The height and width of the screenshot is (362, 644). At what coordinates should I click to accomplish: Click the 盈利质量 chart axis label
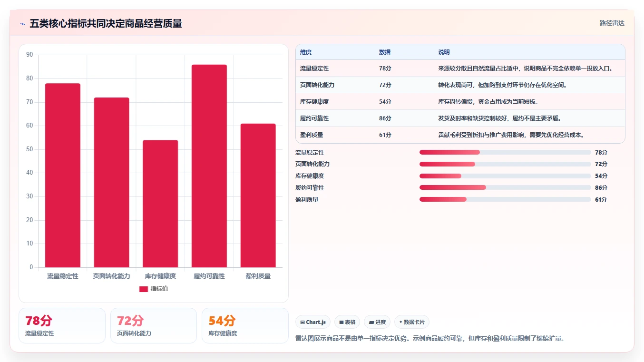[258, 276]
